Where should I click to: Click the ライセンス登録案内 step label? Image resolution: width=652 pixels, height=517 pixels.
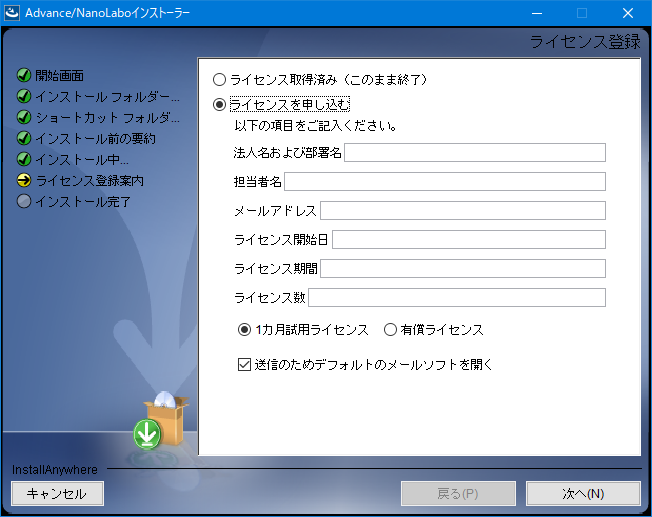(x=89, y=181)
